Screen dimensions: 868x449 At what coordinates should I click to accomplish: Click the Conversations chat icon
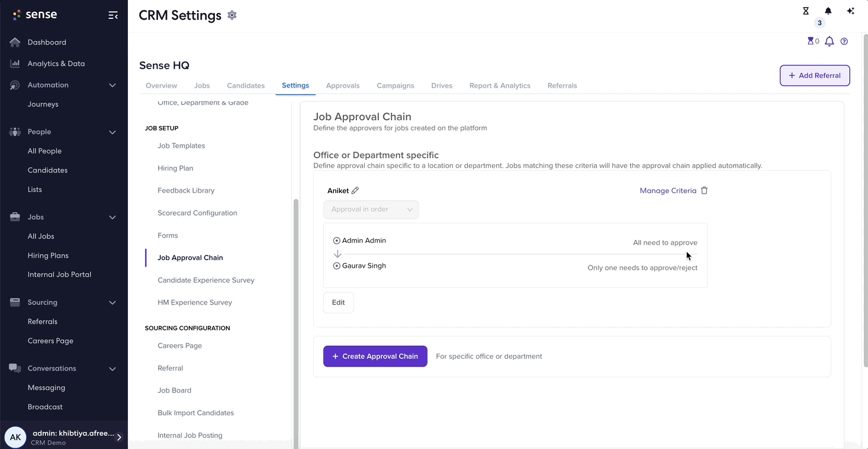click(15, 368)
